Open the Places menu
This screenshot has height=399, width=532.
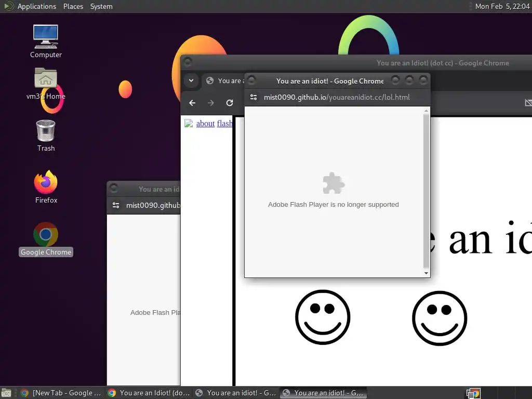(x=73, y=6)
